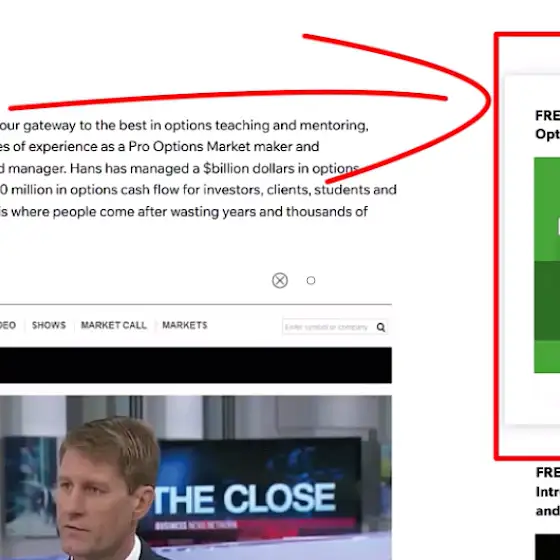This screenshot has height=560, width=560.
Task: Click the black banner above the video
Action: pos(196,365)
